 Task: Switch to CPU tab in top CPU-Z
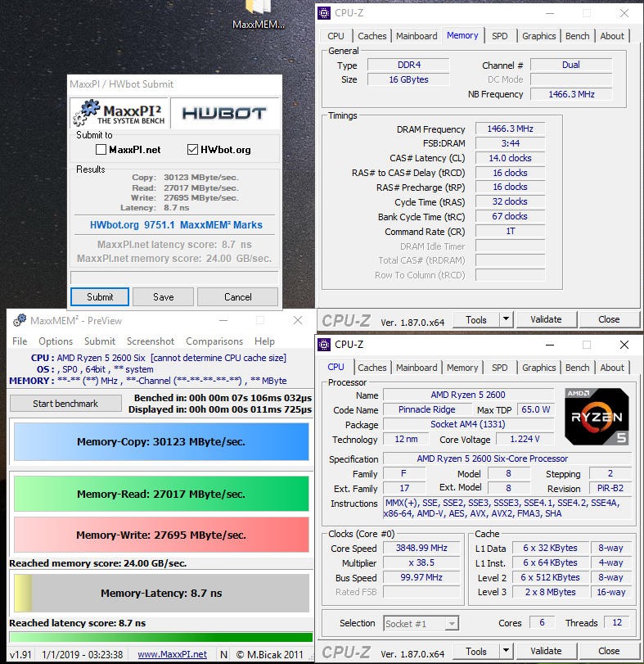(336, 36)
